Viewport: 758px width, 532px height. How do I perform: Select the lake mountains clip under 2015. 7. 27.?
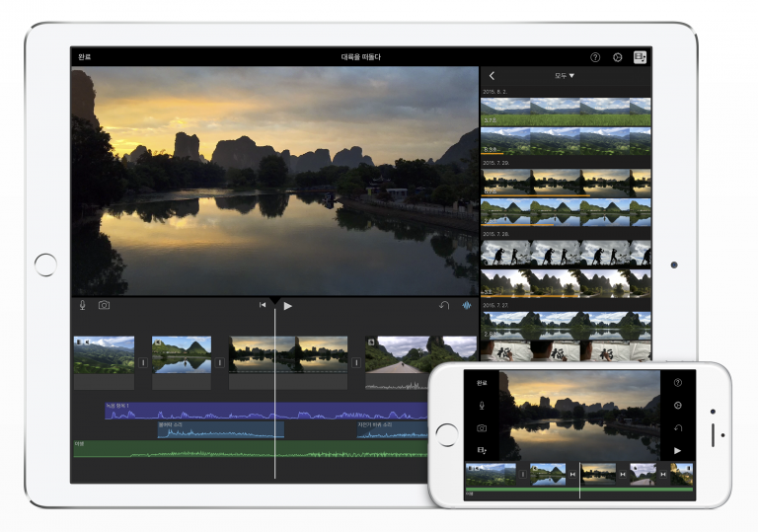[x=566, y=326]
